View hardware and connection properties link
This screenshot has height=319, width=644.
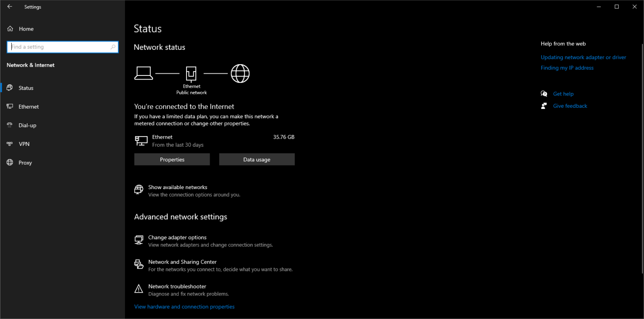tap(184, 307)
